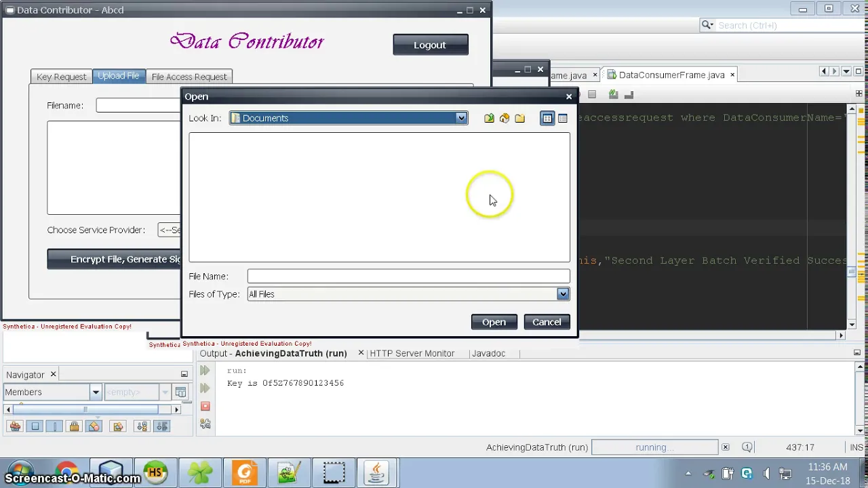Open the Foxit PDF taskbar icon
868x488 pixels.
coord(245,472)
